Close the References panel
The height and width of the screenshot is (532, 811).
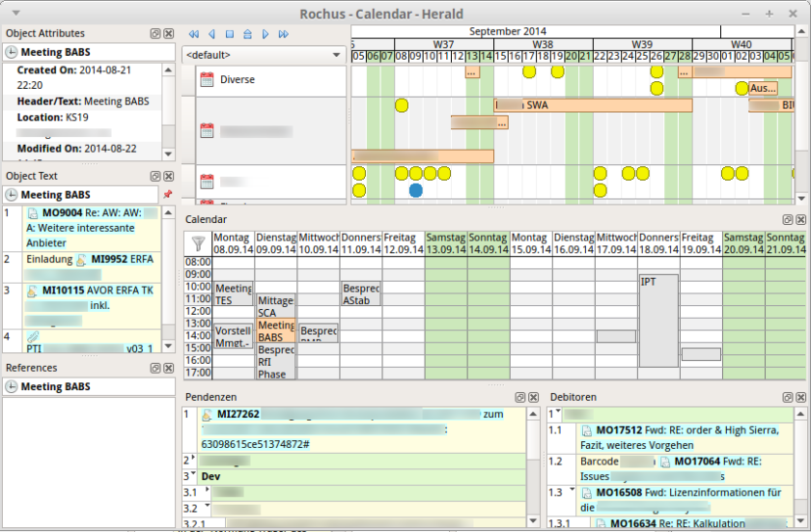pos(169,368)
